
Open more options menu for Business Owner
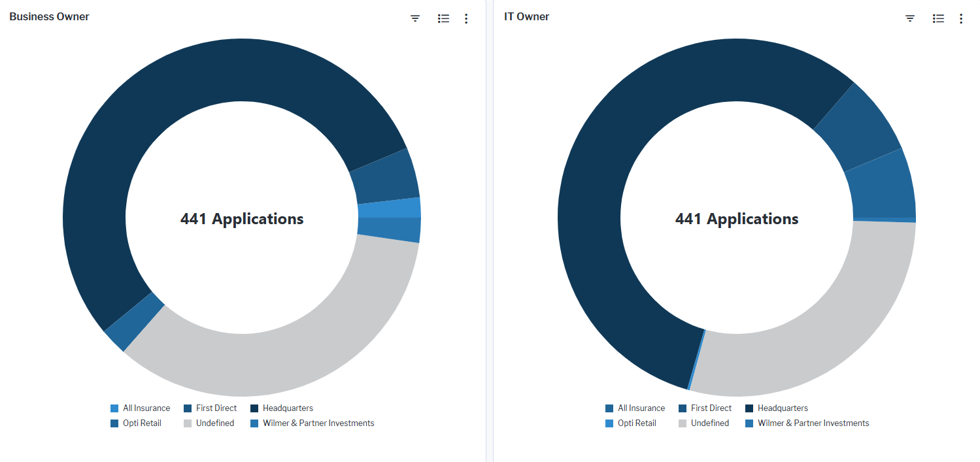click(466, 18)
